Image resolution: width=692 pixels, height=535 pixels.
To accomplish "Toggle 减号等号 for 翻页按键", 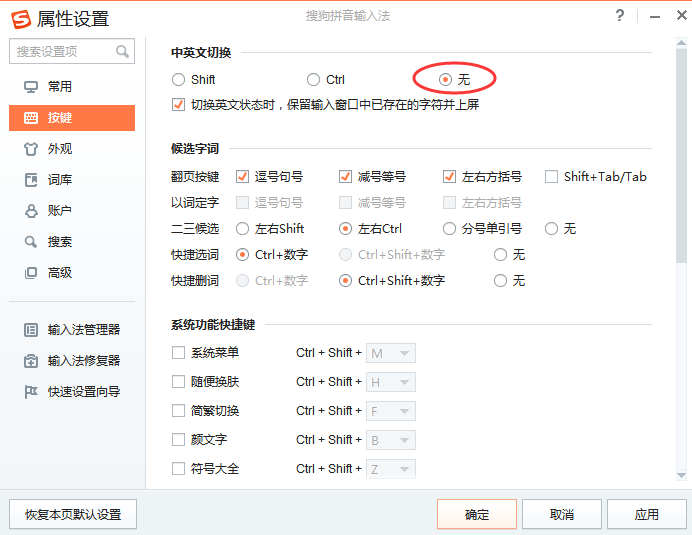I will pyautogui.click(x=345, y=177).
